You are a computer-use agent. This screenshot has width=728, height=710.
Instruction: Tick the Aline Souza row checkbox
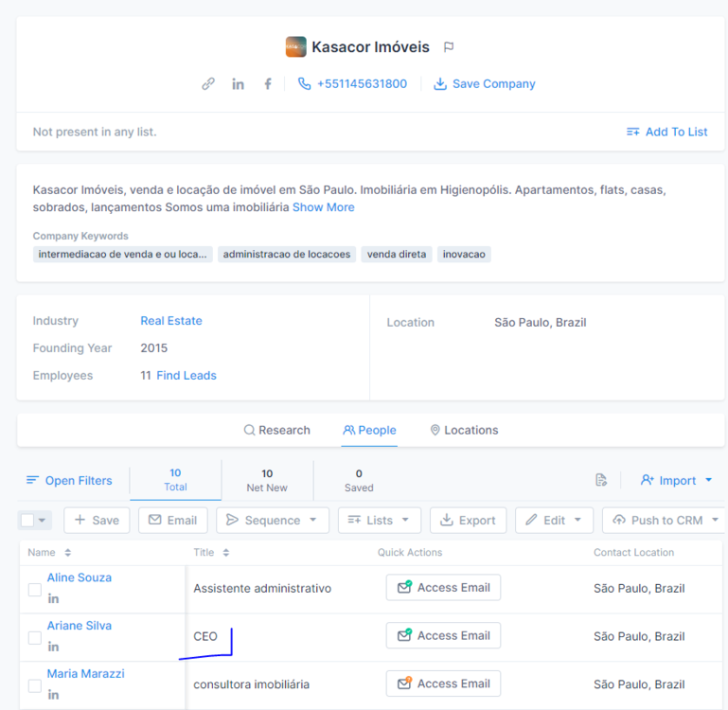[x=35, y=590]
